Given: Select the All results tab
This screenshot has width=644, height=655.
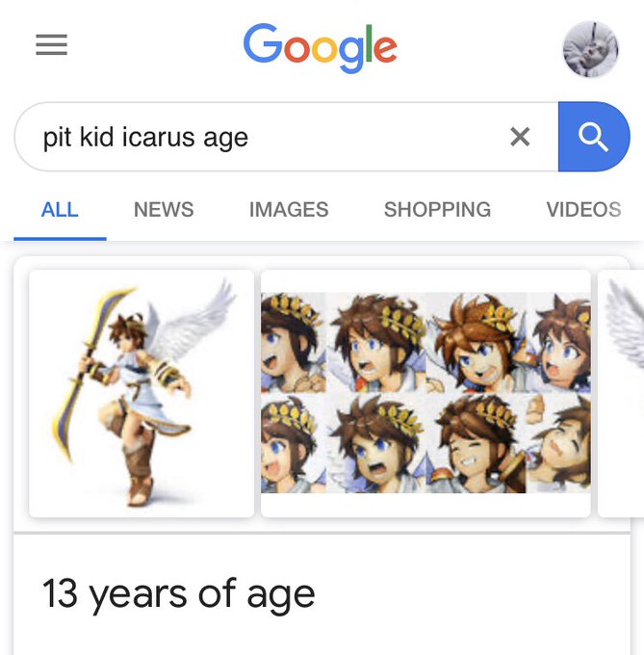Looking at the screenshot, I should pos(60,209).
